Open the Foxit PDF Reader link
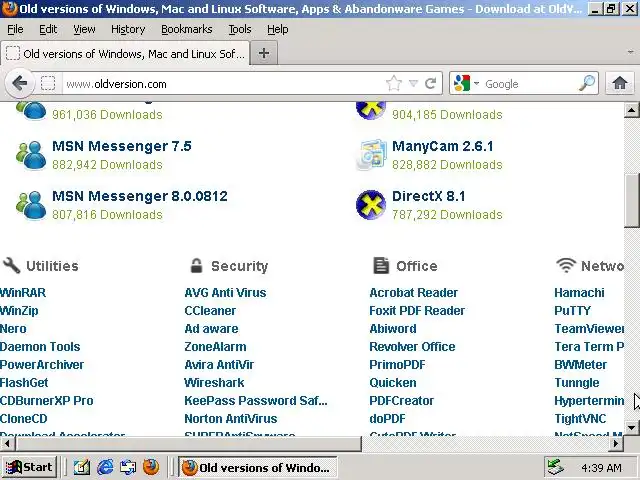The image size is (640, 480). pyautogui.click(x=417, y=311)
